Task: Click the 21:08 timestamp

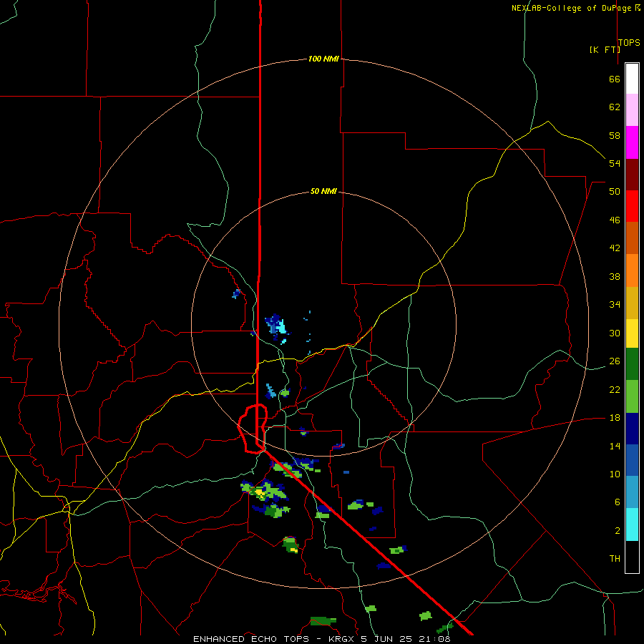Action: coord(434,639)
